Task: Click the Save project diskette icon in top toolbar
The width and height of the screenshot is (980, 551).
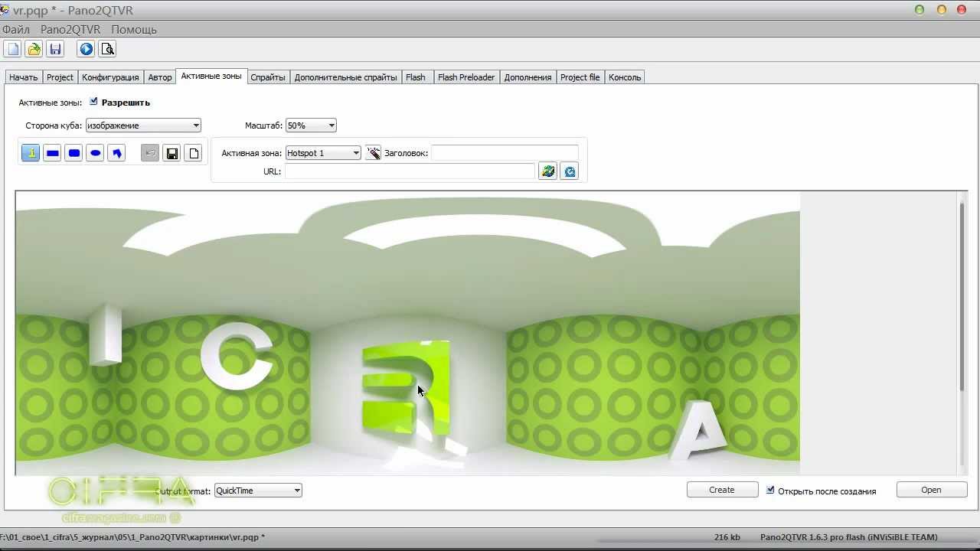Action: click(55, 49)
